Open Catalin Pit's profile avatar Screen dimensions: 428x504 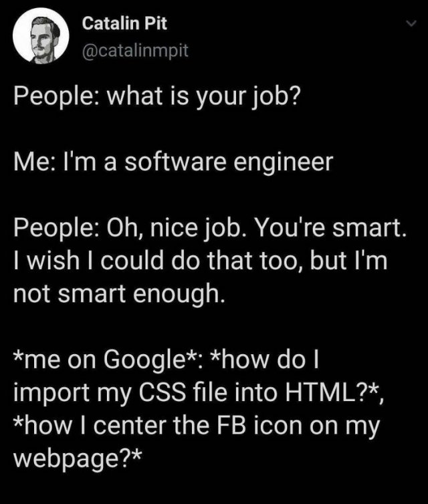[41, 35]
